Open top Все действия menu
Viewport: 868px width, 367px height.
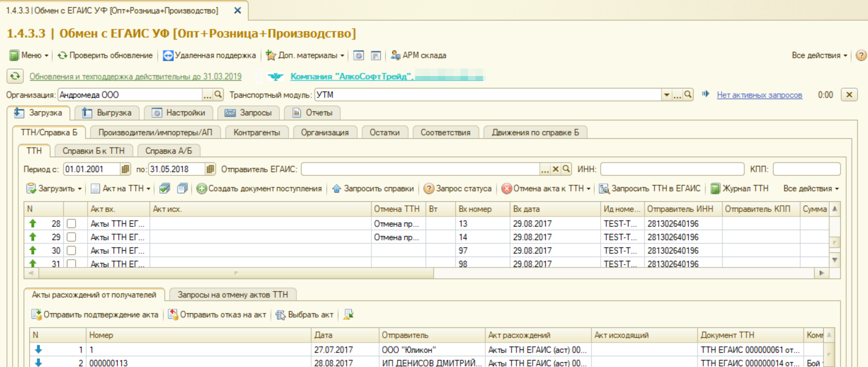(819, 55)
